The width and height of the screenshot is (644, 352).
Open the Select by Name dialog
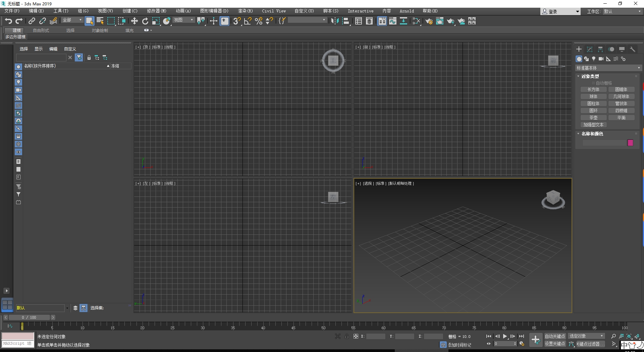pos(100,21)
